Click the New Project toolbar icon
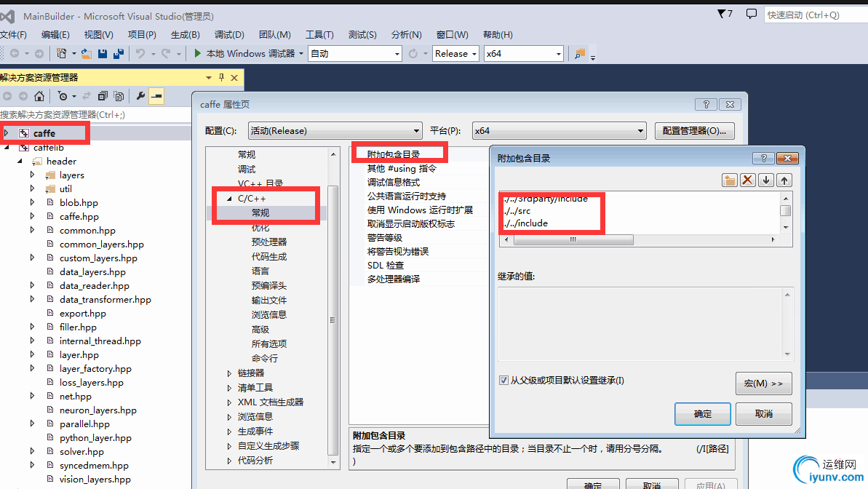The height and width of the screenshot is (489, 868). [61, 54]
